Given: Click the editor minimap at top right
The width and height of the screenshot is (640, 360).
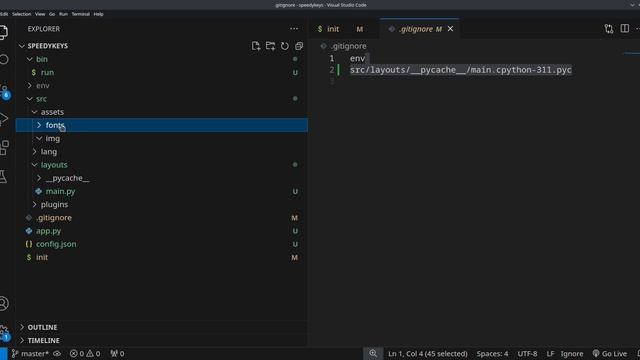Looking at the screenshot, I should click(631, 53).
